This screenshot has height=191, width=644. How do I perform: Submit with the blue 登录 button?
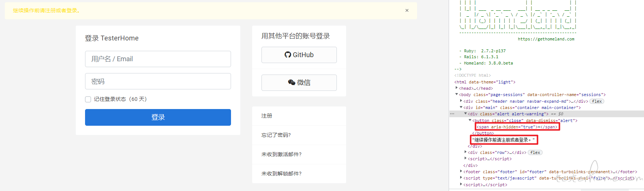pos(158,117)
